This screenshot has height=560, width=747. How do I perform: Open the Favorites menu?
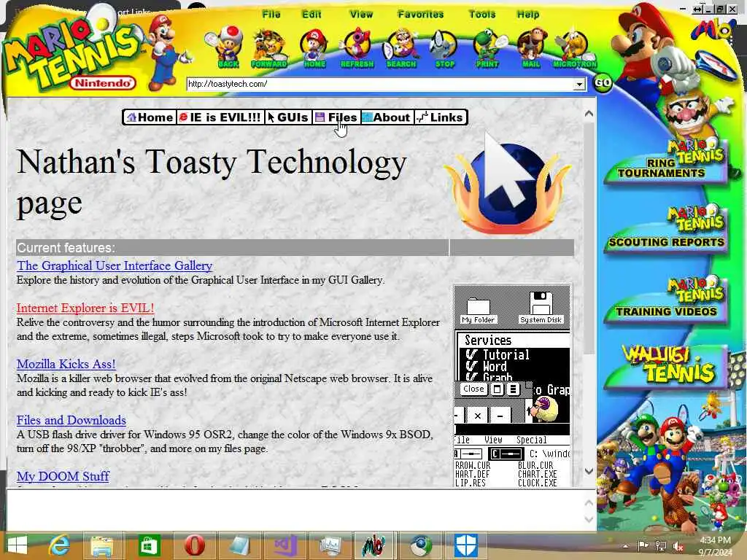coord(421,15)
